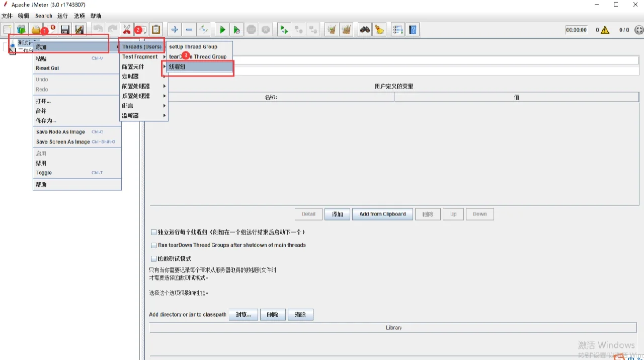The height and width of the screenshot is (360, 644).
Task: Click the Add from Clipboard button
Action: click(382, 214)
